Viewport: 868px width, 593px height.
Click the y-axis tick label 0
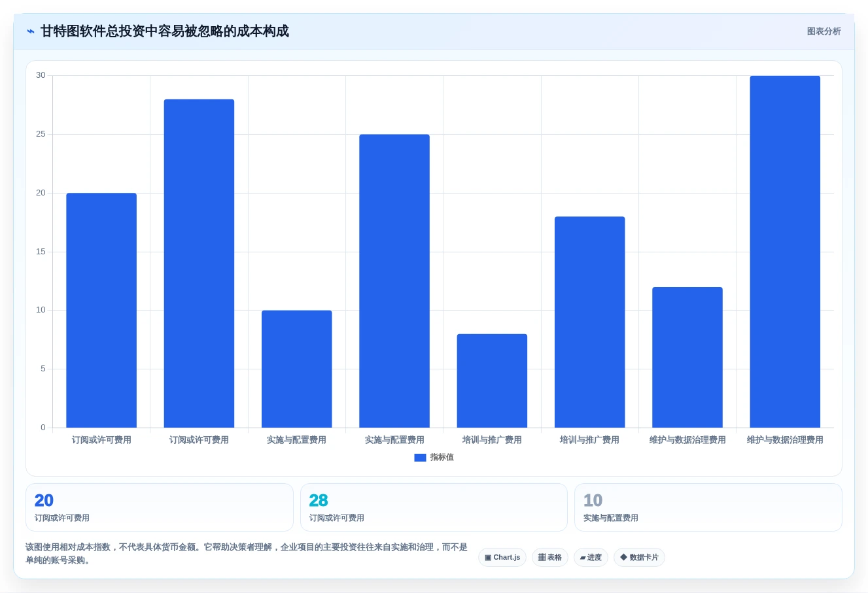[43, 428]
